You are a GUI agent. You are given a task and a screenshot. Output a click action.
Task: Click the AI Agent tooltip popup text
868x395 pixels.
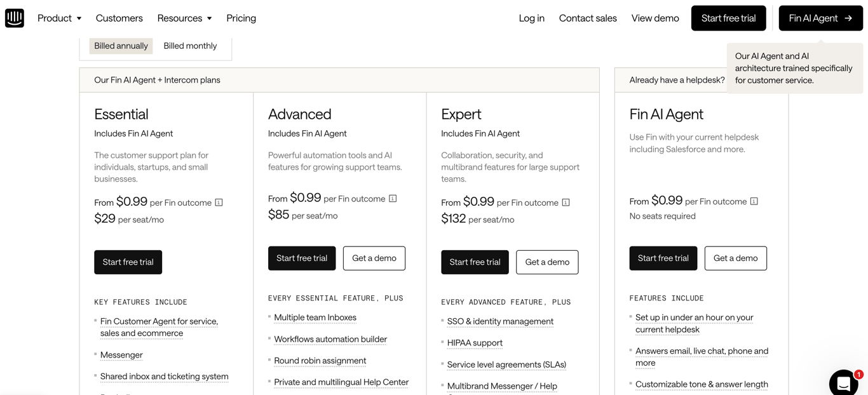click(x=794, y=68)
